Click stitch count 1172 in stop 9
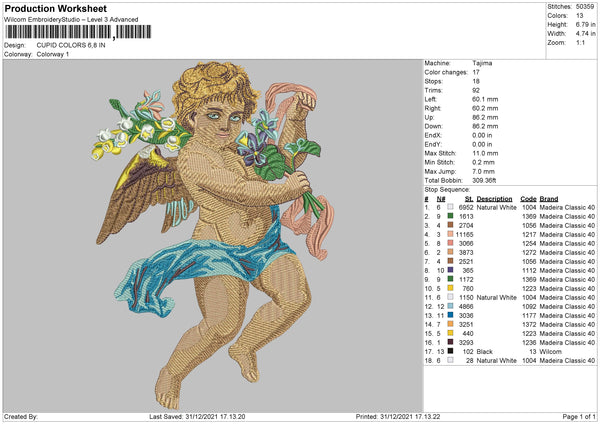 [466, 279]
